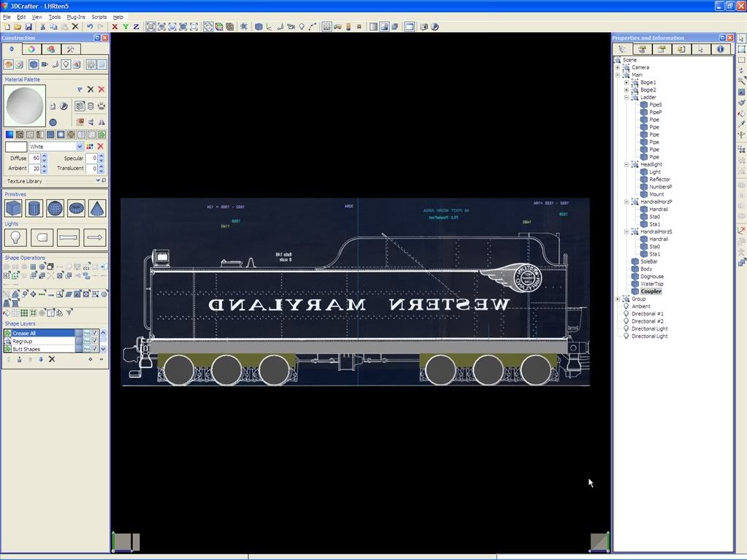Delete the material with the red X in Material Palette
The image size is (747, 560).
point(101,89)
